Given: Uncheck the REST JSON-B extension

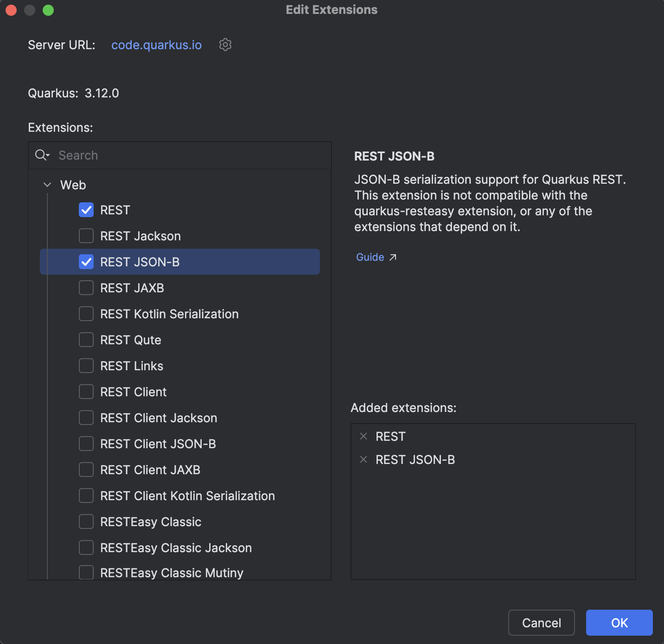Looking at the screenshot, I should (86, 262).
